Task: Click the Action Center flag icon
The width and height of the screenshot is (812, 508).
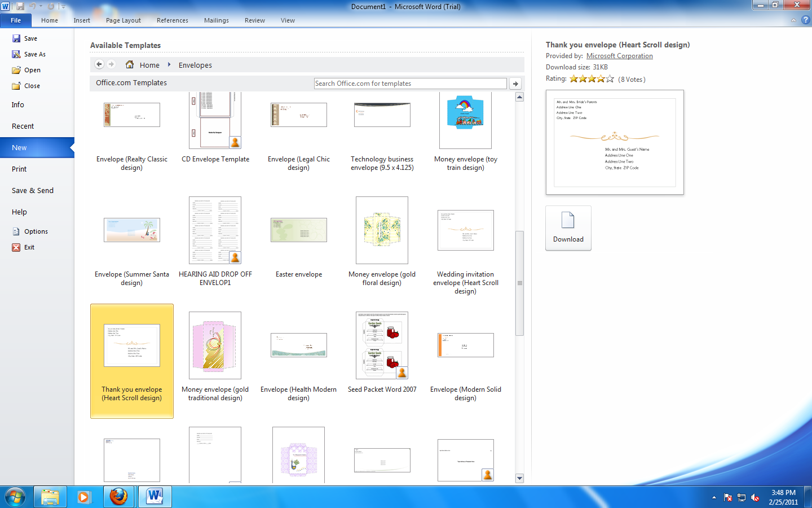Action: click(x=728, y=498)
